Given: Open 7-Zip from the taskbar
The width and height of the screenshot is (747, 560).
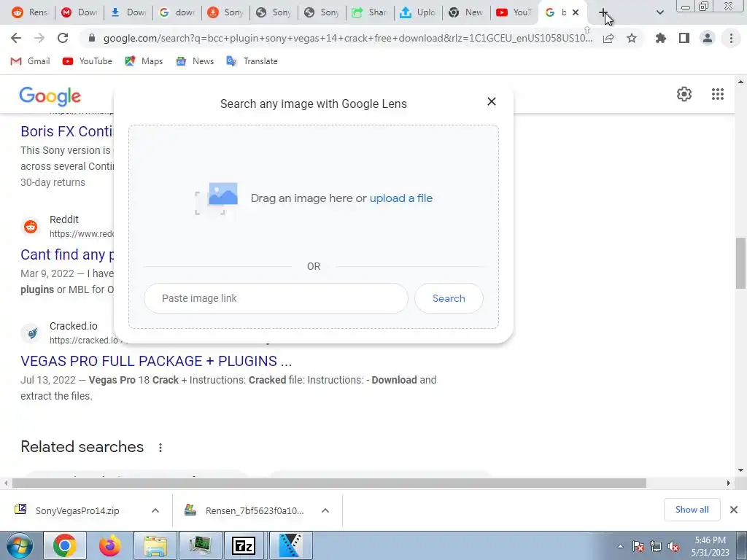Looking at the screenshot, I should tap(244, 545).
